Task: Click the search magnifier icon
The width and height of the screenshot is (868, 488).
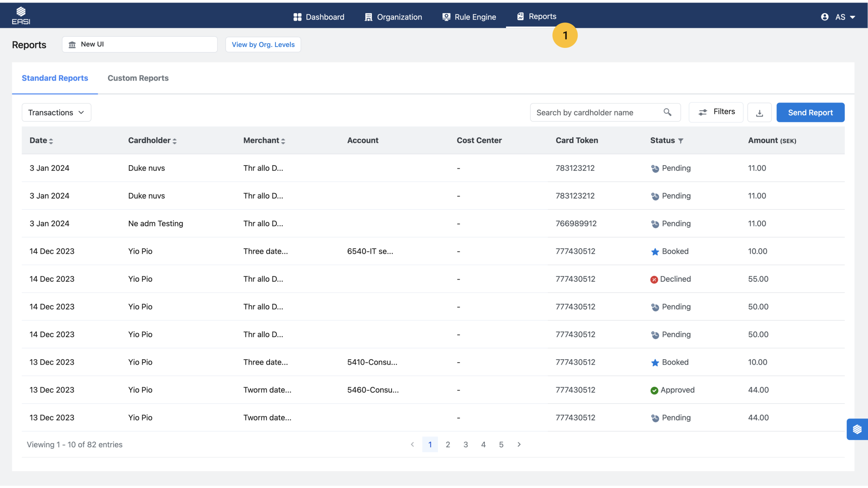Action: (667, 112)
